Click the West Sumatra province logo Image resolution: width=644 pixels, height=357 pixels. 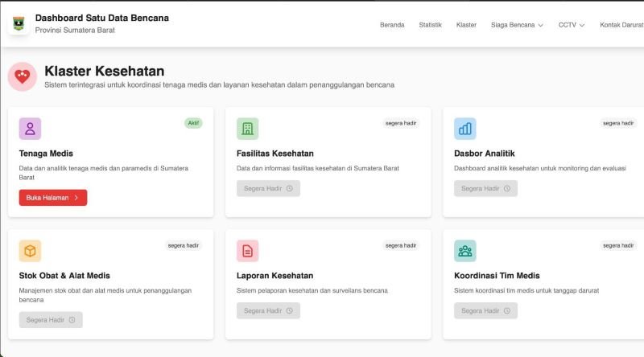(x=19, y=24)
